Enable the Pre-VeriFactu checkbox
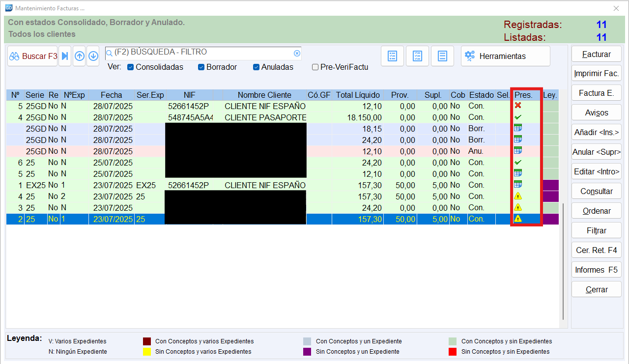Viewport: 629px width, 364px height. pos(315,67)
